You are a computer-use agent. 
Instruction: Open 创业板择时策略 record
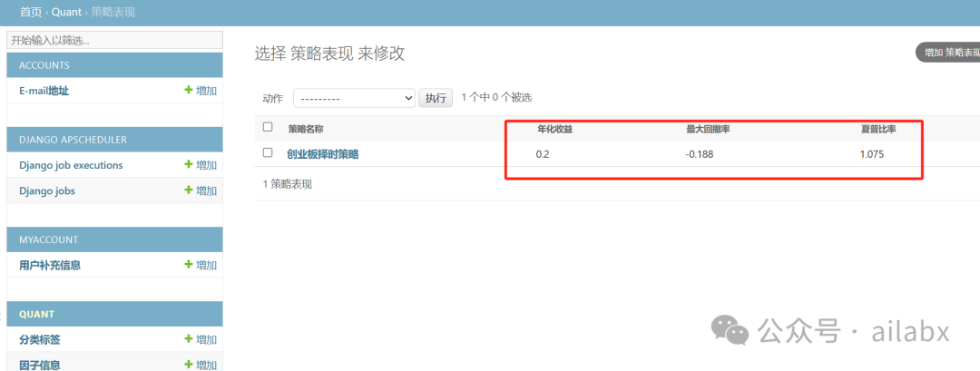[322, 154]
